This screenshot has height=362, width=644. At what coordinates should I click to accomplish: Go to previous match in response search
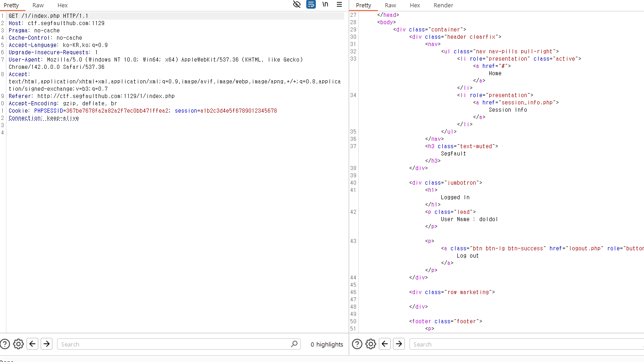pos(385,344)
